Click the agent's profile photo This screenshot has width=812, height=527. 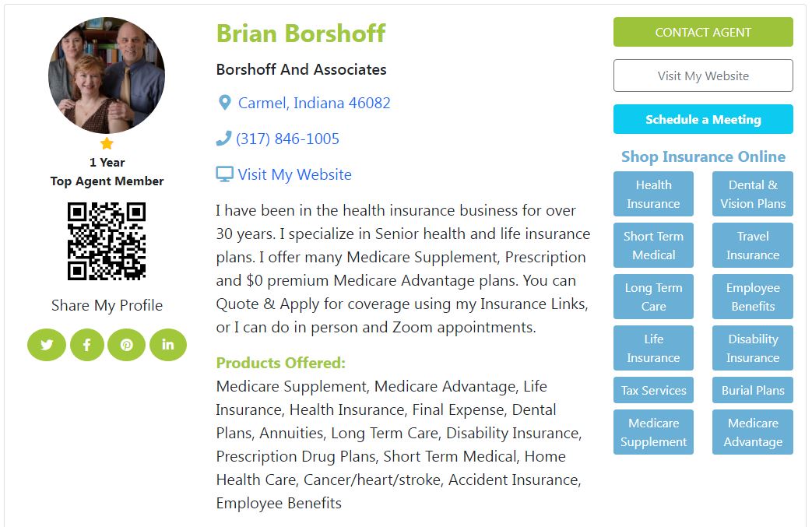[x=107, y=76]
